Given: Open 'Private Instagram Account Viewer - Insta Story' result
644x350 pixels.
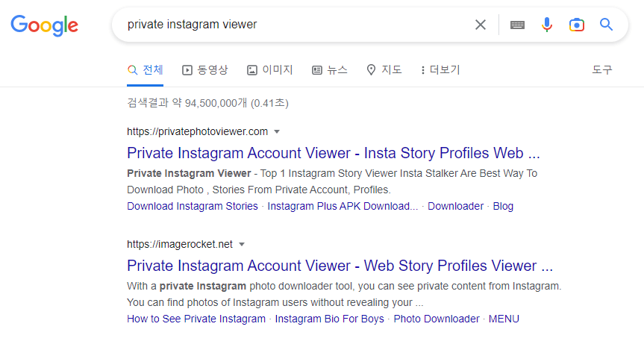Looking at the screenshot, I should tap(333, 153).
